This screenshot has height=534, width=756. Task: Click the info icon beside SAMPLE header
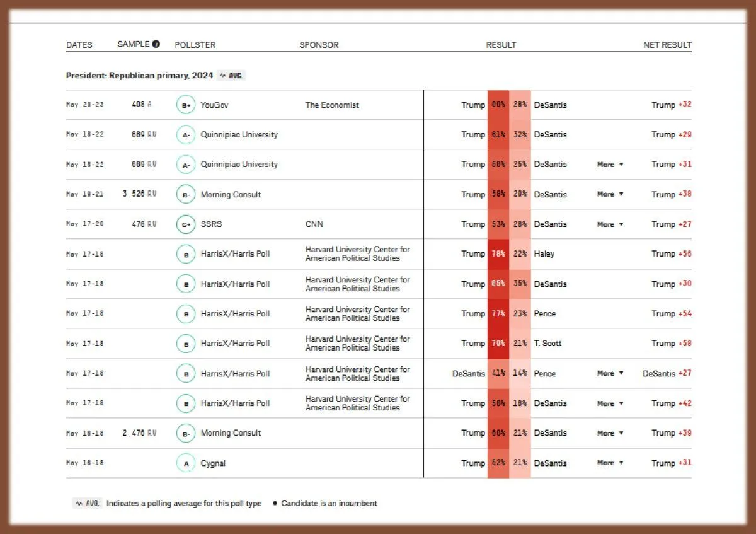[x=156, y=44]
